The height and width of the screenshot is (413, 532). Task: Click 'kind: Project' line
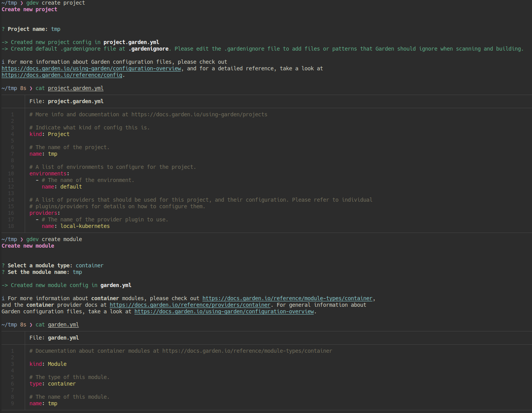(49, 134)
